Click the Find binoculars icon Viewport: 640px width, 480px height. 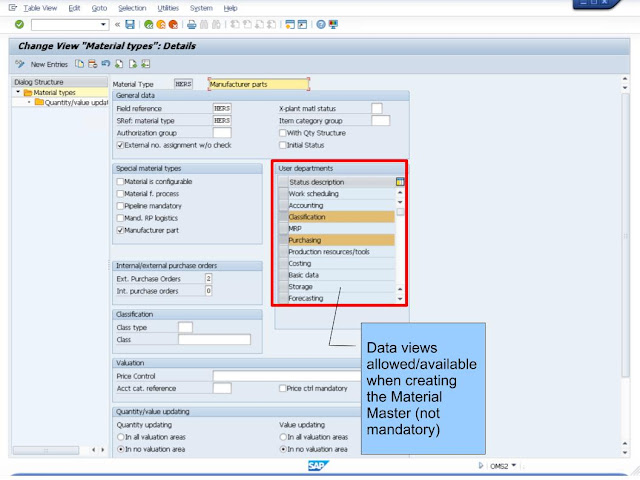click(x=204, y=25)
